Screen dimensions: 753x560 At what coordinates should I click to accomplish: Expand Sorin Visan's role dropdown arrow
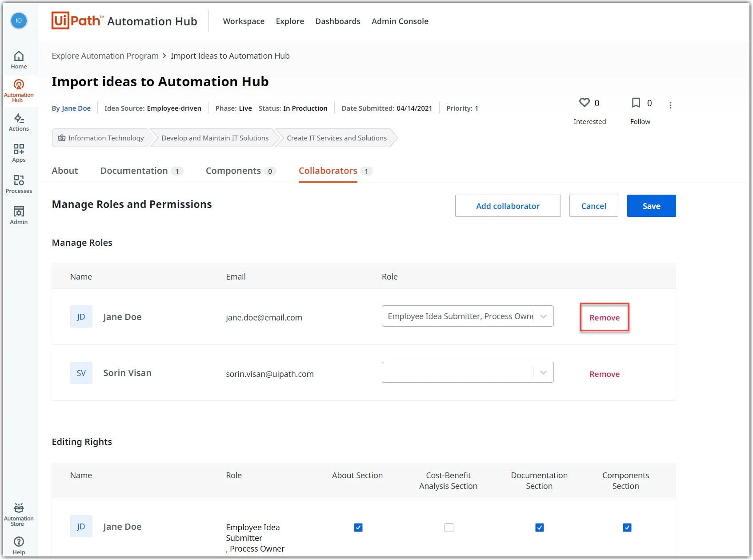click(543, 372)
